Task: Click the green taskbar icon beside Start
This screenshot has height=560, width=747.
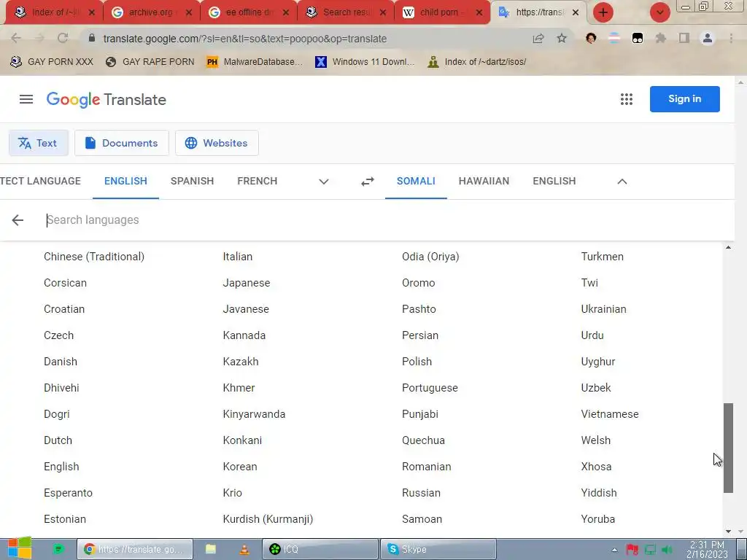Action: 58,549
